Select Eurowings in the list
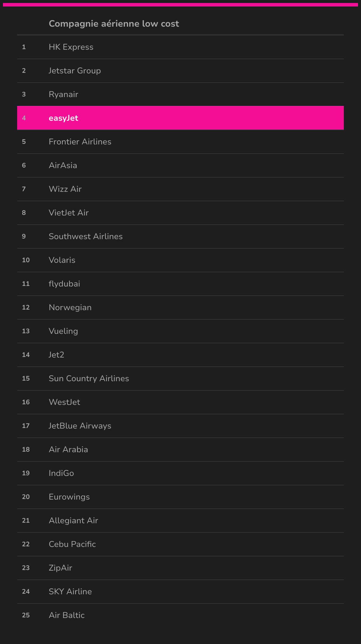Screen dimensions: 361x644 (180, 497)
